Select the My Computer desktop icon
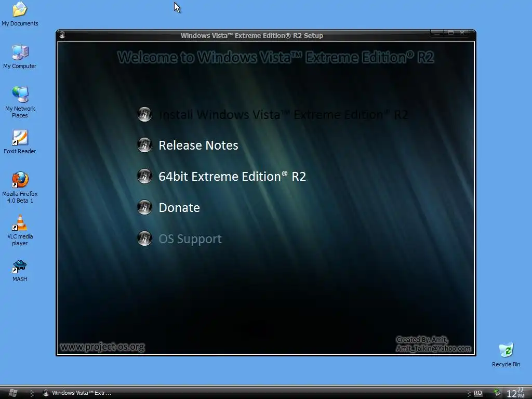 coord(20,57)
